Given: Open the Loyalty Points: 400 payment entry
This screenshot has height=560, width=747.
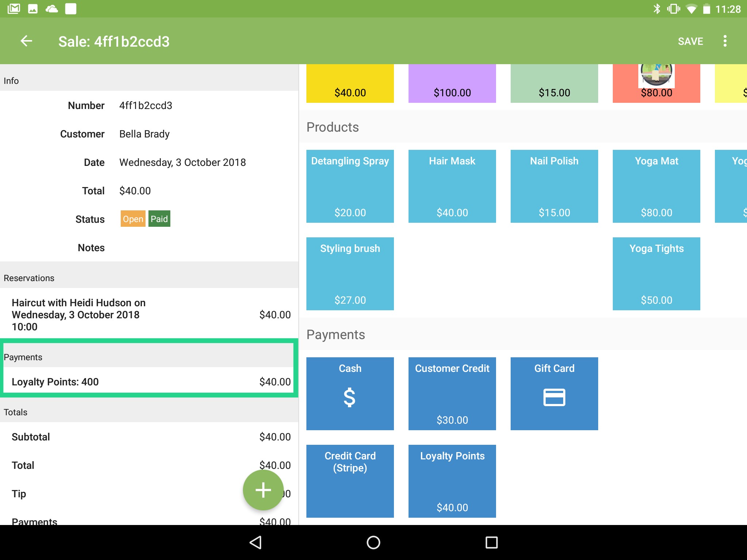Looking at the screenshot, I should point(150,382).
